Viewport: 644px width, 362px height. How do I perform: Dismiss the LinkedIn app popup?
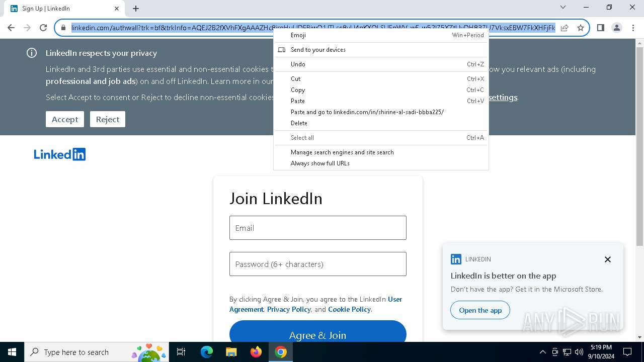click(x=608, y=259)
